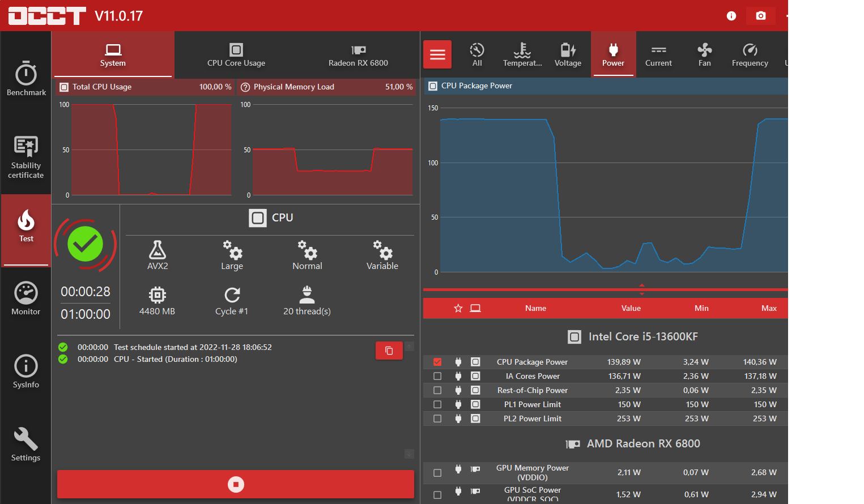
Task: Click Physical Memory Load help icon
Action: [245, 87]
